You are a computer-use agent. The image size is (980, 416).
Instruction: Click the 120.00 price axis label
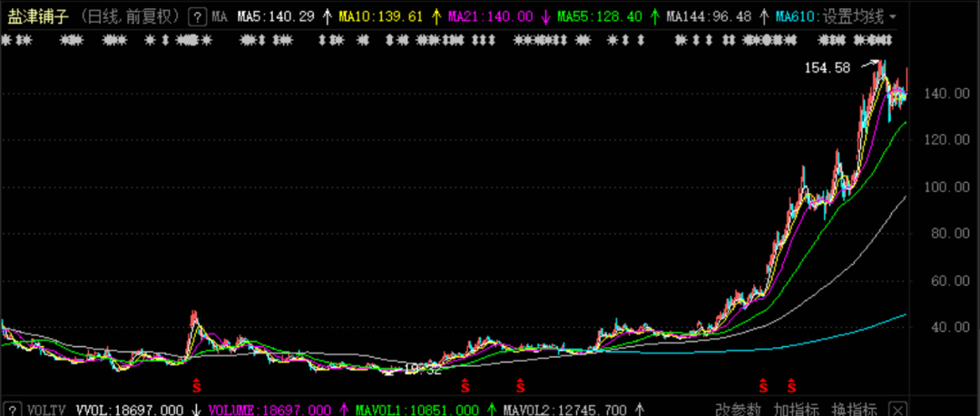click(946, 140)
